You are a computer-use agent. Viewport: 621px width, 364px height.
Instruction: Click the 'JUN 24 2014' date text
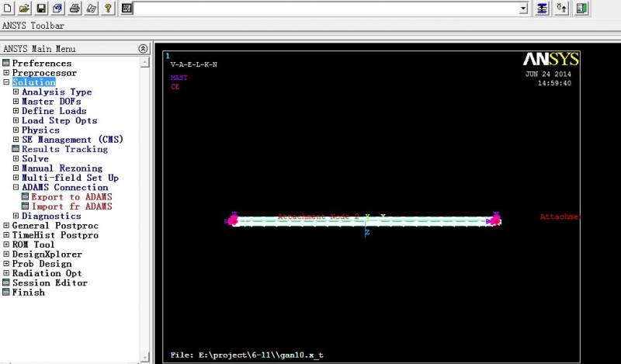point(548,74)
